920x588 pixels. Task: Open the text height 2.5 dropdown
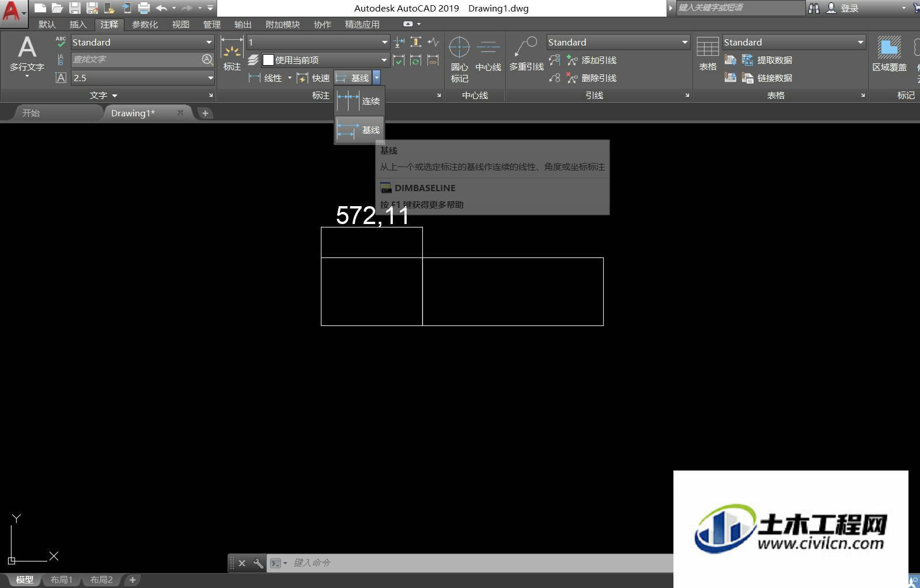click(x=210, y=78)
